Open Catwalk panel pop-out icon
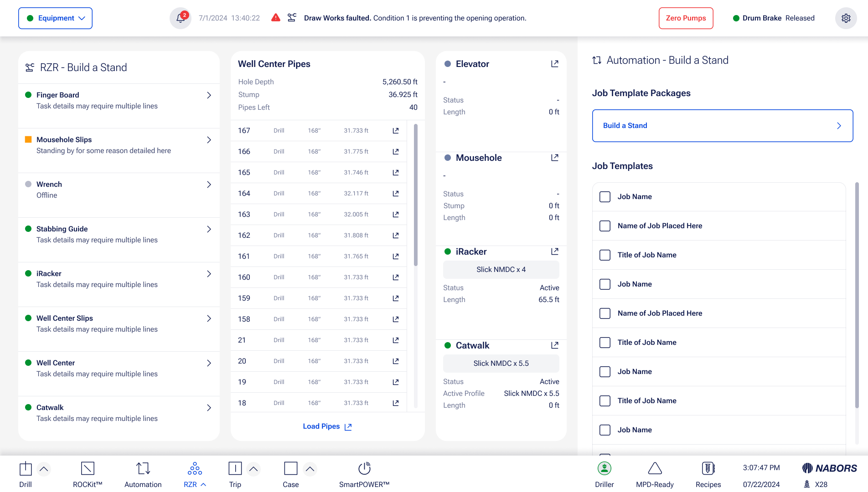 tap(555, 345)
